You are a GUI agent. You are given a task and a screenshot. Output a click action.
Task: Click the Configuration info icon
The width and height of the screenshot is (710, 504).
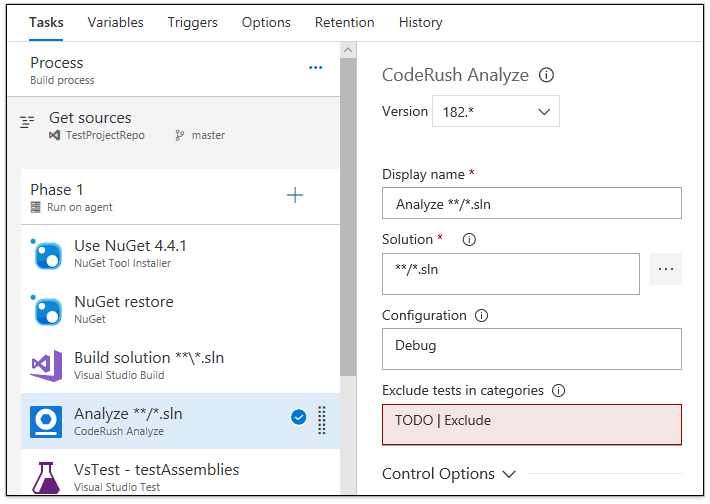481,315
